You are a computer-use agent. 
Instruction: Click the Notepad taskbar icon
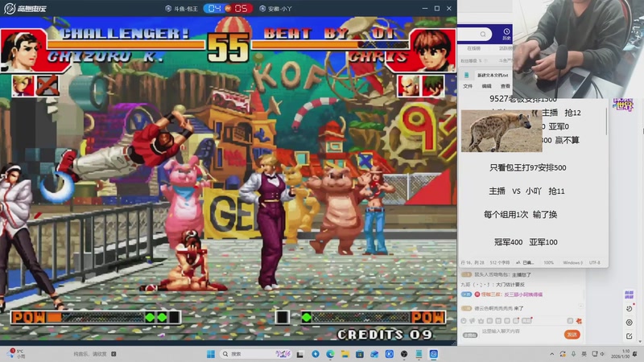point(419,354)
